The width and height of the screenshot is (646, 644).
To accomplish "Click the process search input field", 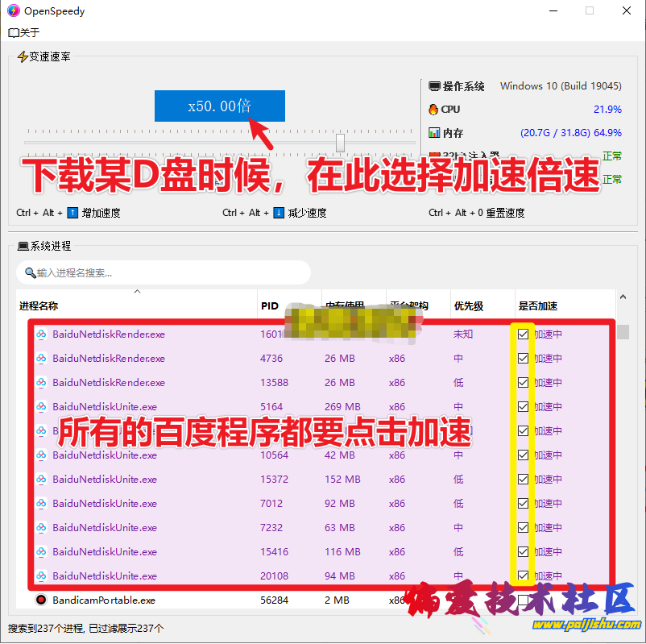I will point(161,272).
